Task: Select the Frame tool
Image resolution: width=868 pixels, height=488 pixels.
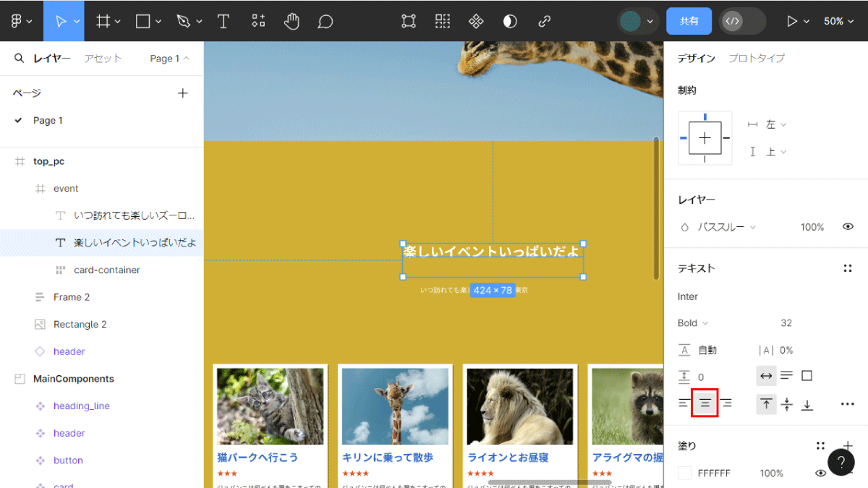Action: coord(103,21)
